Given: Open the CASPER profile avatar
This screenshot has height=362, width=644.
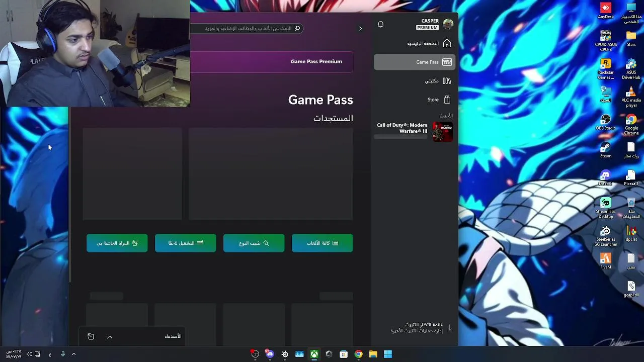Looking at the screenshot, I should point(448,24).
